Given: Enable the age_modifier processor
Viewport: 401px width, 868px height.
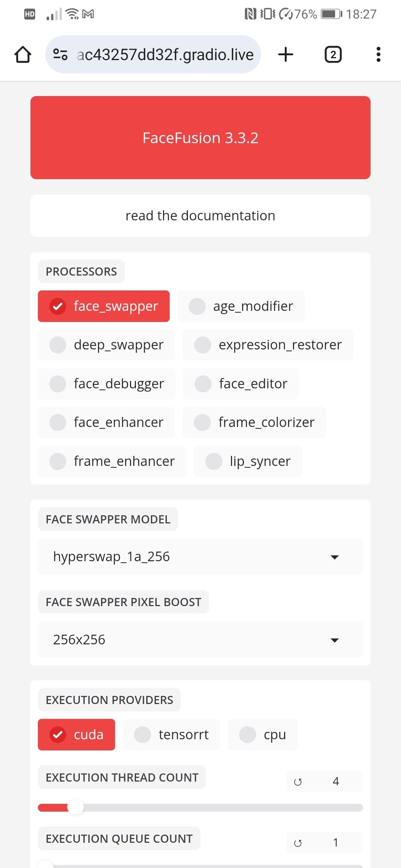Looking at the screenshot, I should 241,306.
